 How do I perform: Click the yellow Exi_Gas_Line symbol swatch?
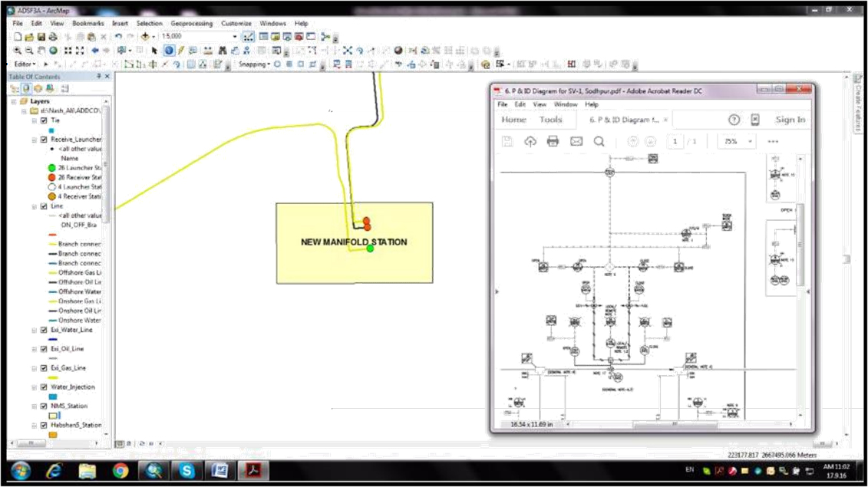[53, 377]
